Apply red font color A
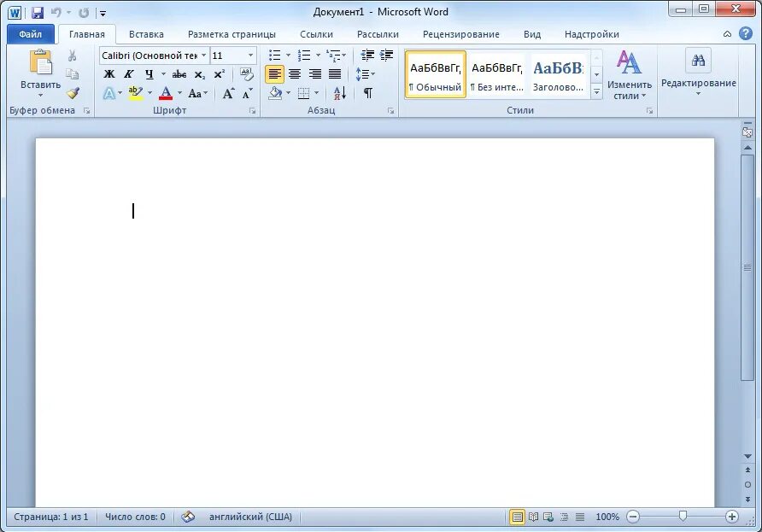Viewport: 762px width, 532px height. (166, 93)
